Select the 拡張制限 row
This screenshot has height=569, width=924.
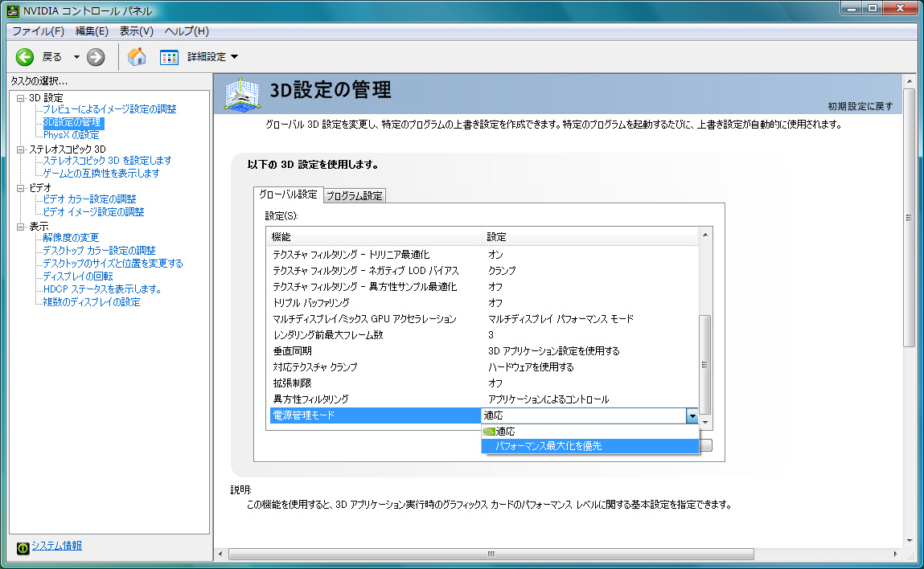click(x=483, y=383)
